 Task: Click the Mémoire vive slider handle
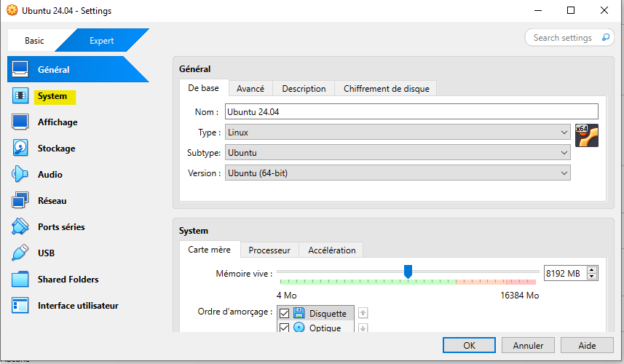(x=408, y=272)
